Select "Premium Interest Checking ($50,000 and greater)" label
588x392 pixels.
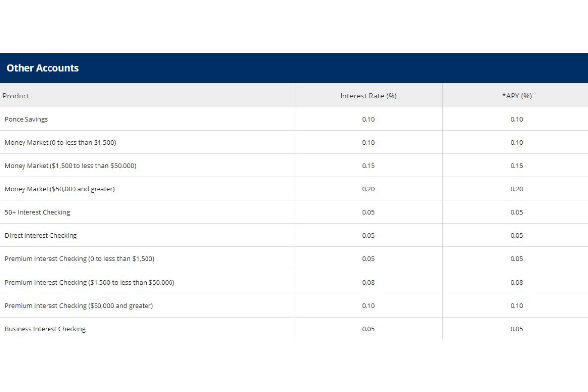[x=79, y=306]
